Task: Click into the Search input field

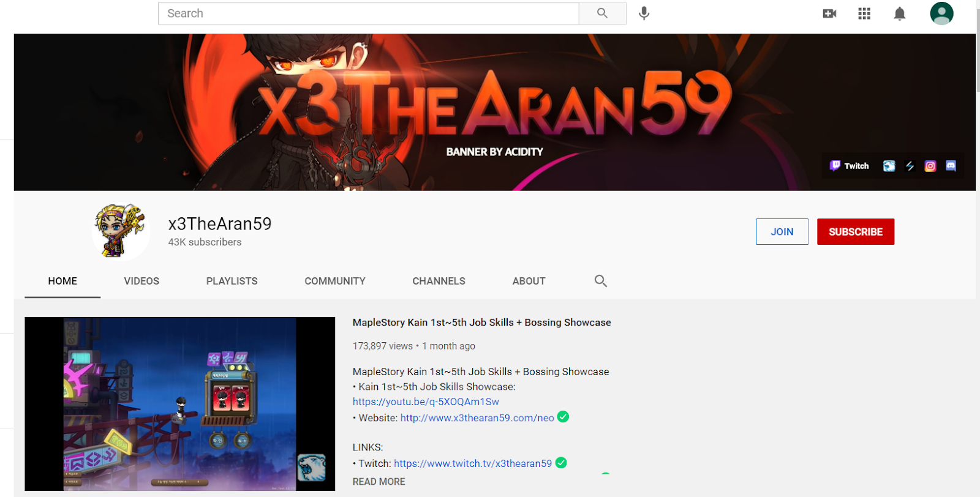Action: [368, 13]
